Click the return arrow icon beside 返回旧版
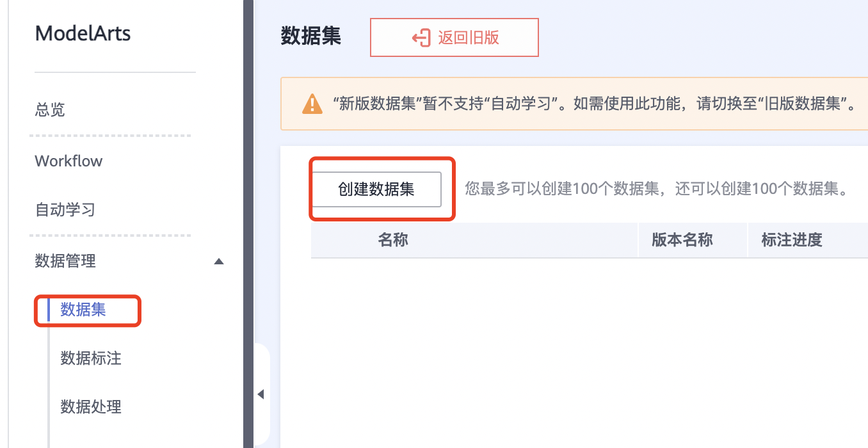This screenshot has width=868, height=448. (x=421, y=38)
